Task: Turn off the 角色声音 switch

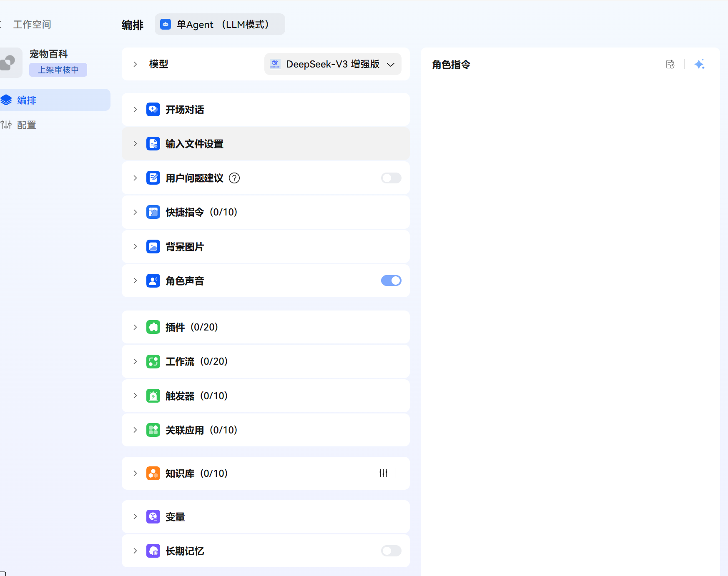Action: [x=391, y=280]
